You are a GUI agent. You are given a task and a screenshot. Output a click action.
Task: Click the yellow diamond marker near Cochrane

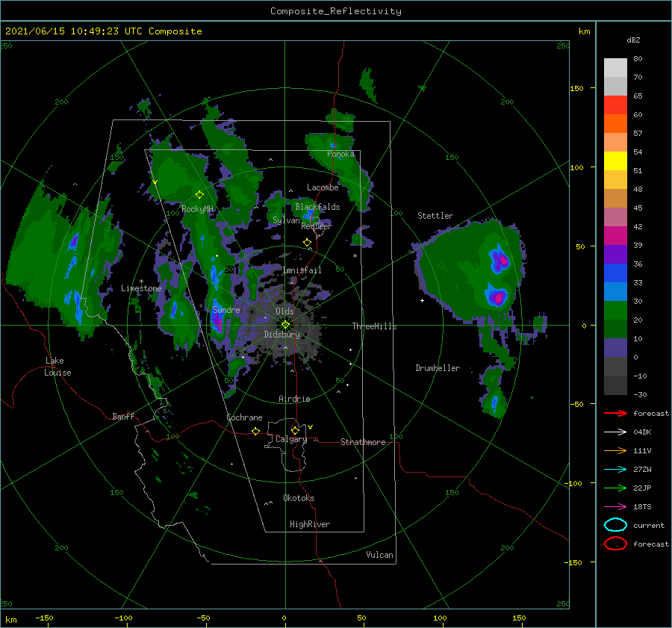(x=255, y=432)
